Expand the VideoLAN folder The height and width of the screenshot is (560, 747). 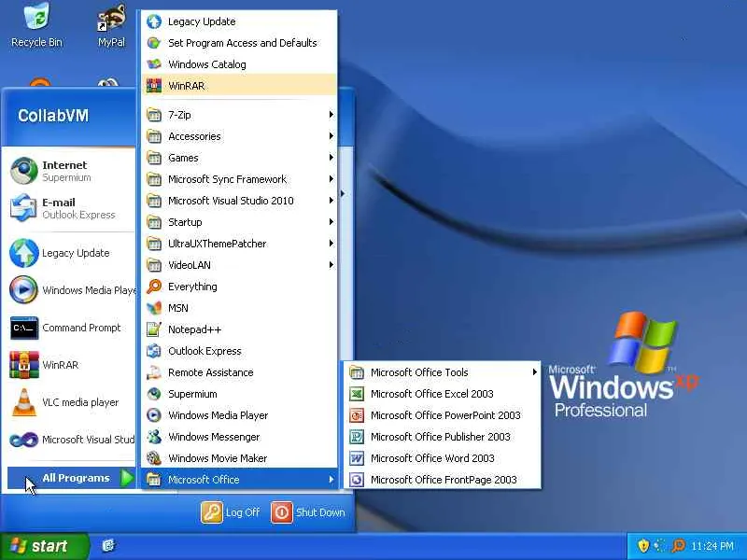coord(239,265)
